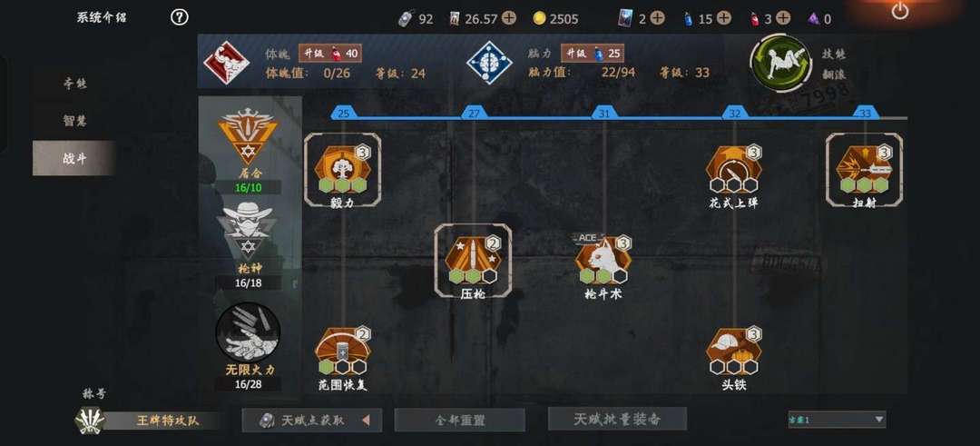Switch to the 智慧 tab
The width and height of the screenshot is (980, 446).
(74, 121)
